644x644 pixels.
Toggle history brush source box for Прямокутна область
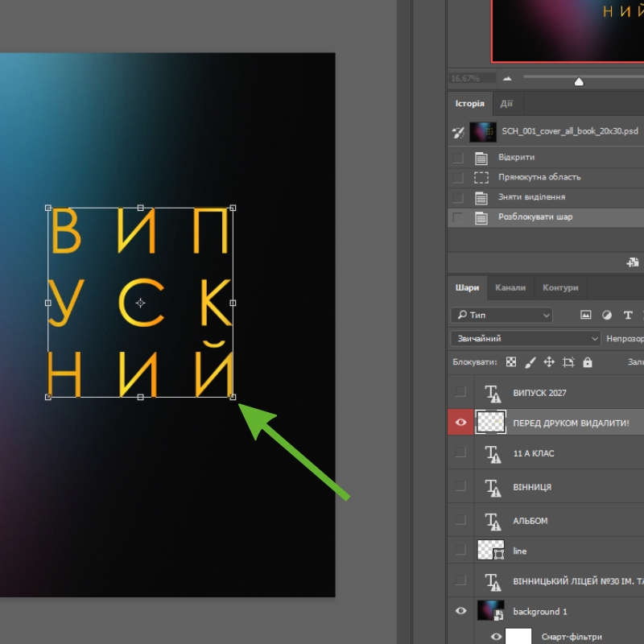(457, 177)
